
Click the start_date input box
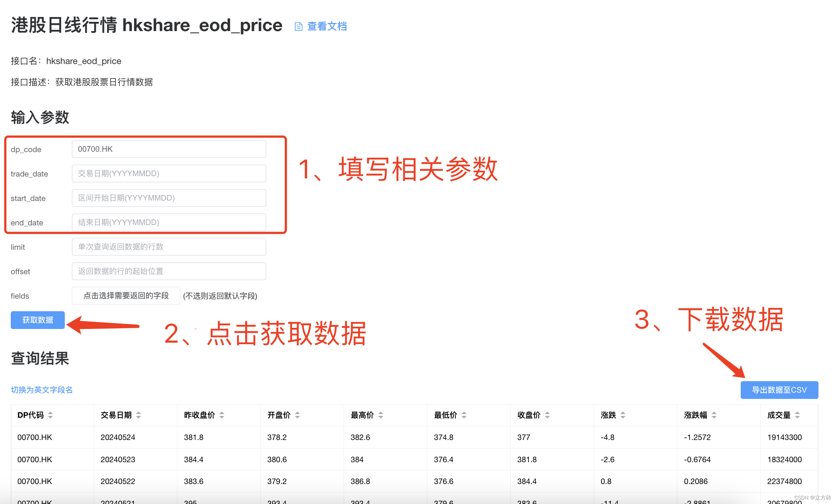[169, 198]
